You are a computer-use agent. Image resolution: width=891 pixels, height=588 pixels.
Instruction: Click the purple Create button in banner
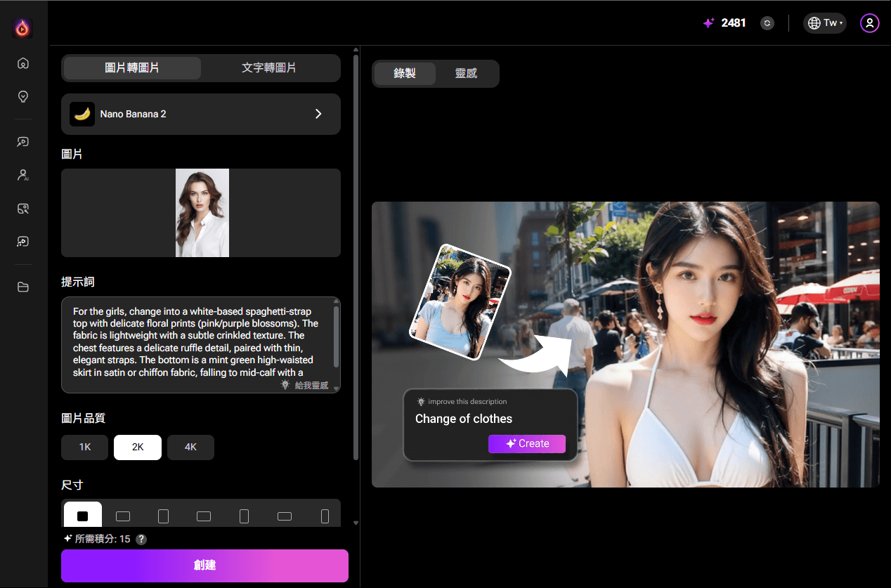pos(526,443)
